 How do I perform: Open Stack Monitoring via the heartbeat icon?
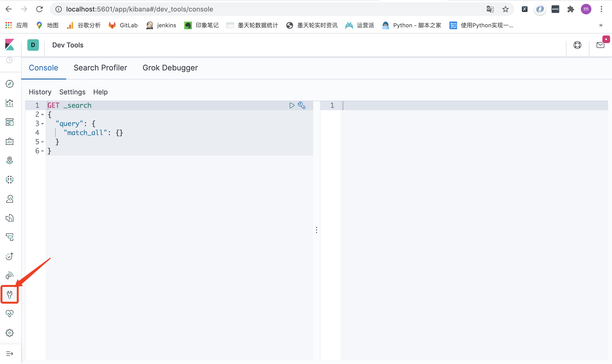(x=9, y=313)
